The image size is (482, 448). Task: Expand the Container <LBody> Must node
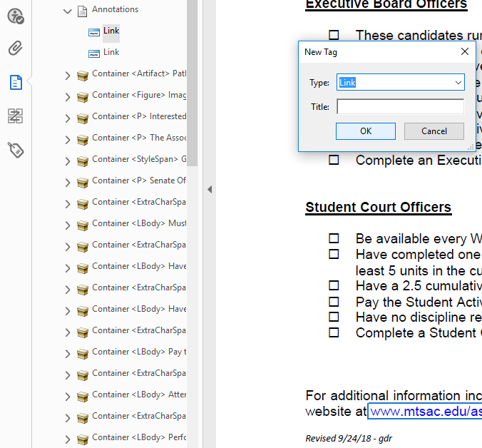click(68, 225)
